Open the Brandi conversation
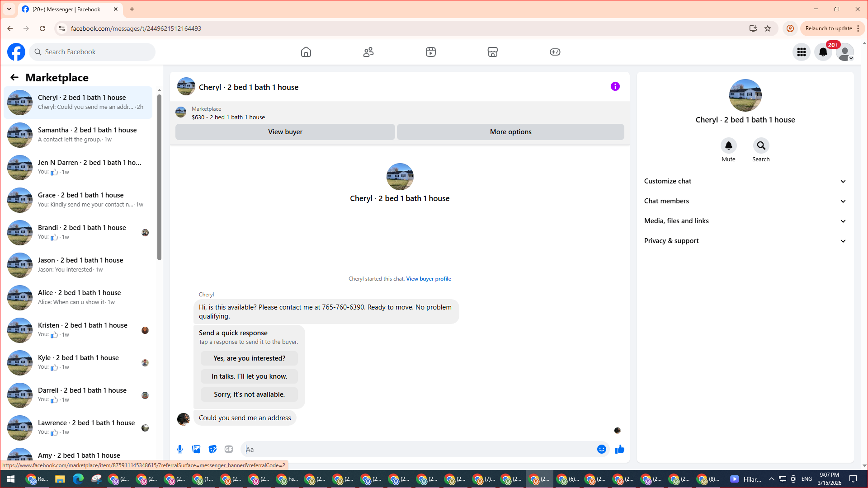The height and width of the screenshot is (488, 868). pos(78,233)
